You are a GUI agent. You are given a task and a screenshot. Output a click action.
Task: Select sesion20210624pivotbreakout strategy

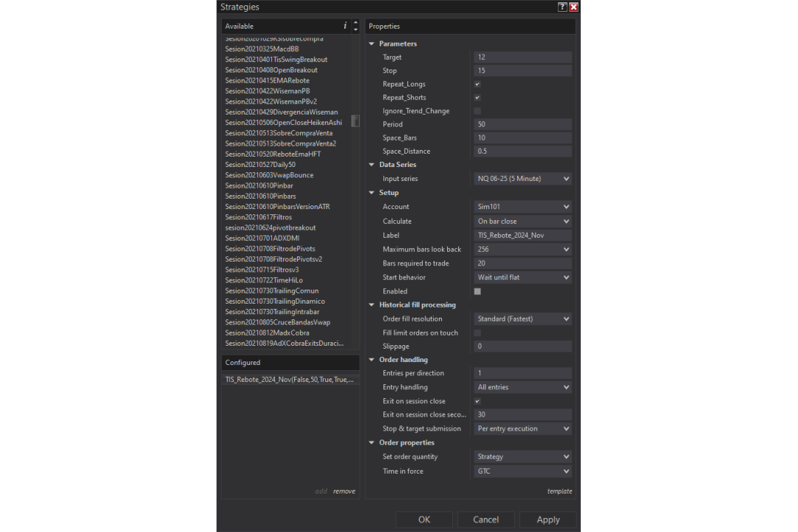coord(270,228)
